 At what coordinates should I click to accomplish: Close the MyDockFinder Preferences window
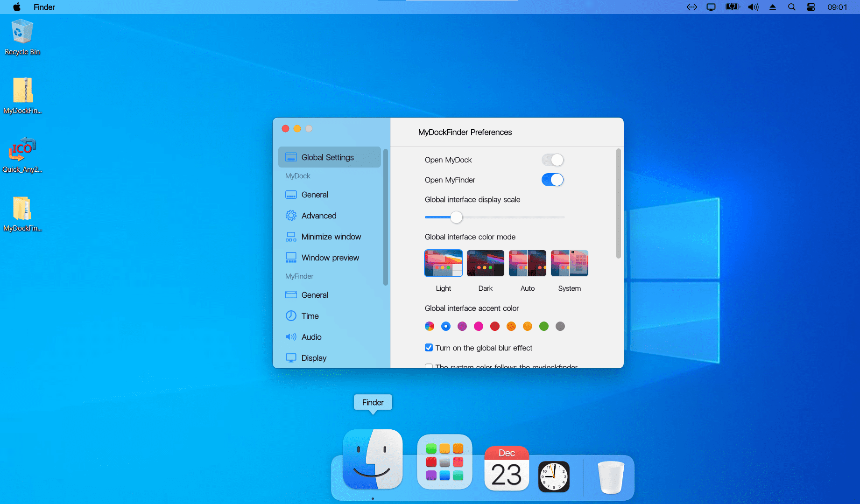click(285, 128)
